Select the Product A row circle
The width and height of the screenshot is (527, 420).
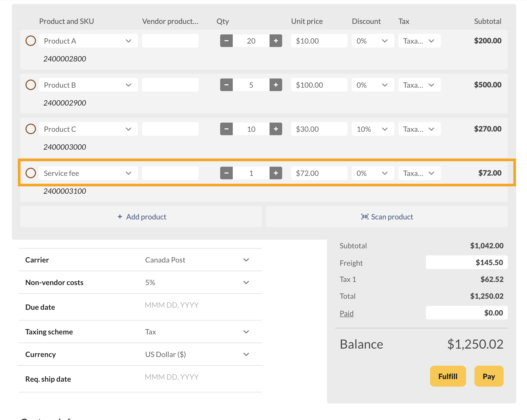(x=31, y=41)
